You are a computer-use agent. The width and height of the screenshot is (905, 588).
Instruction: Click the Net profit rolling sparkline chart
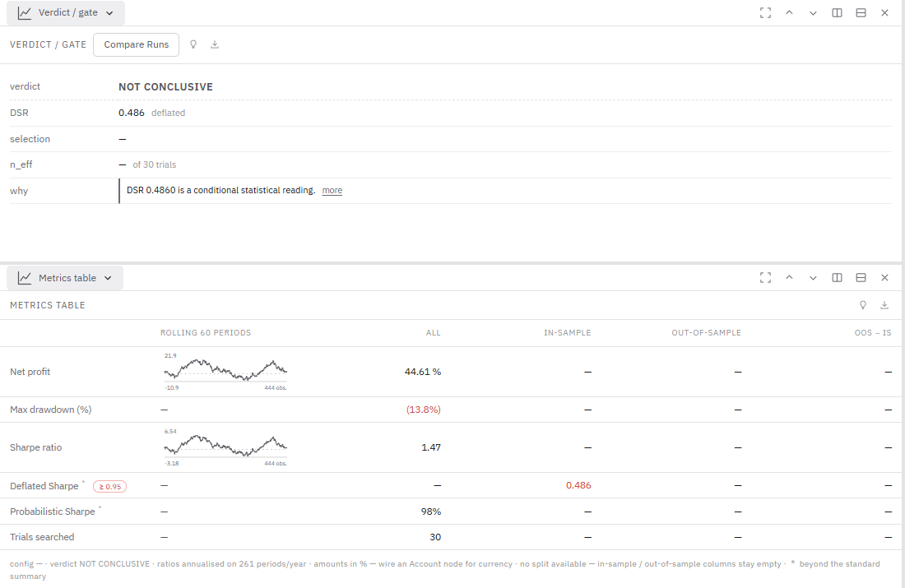click(x=225, y=372)
